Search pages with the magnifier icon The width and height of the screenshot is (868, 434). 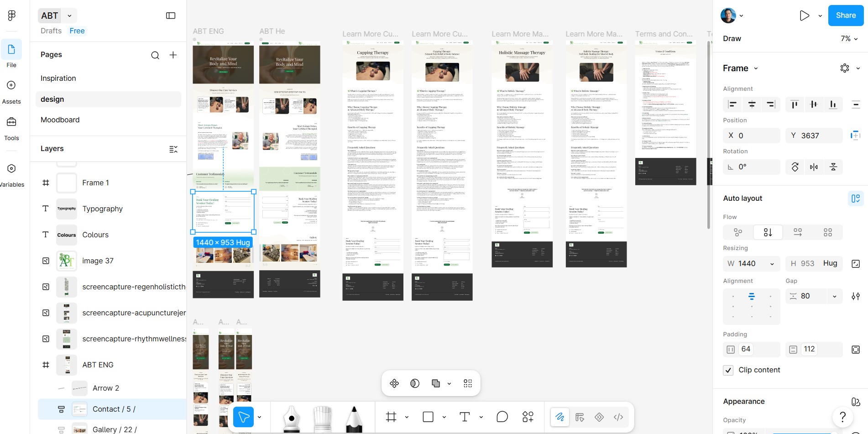pyautogui.click(x=155, y=55)
